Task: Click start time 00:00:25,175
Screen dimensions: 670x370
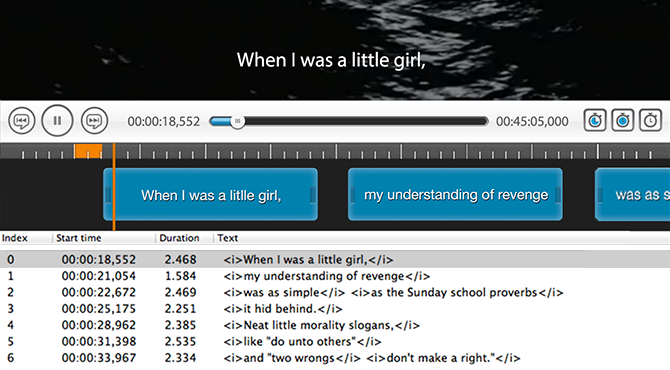Action: (x=99, y=308)
